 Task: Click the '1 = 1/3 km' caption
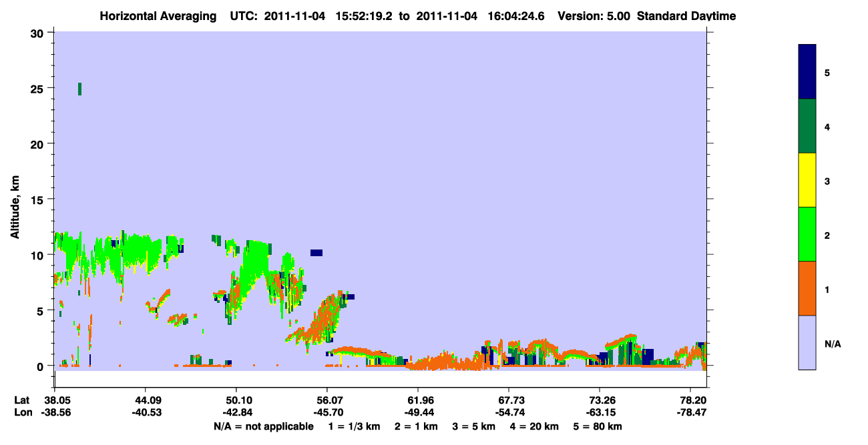pyautogui.click(x=355, y=426)
